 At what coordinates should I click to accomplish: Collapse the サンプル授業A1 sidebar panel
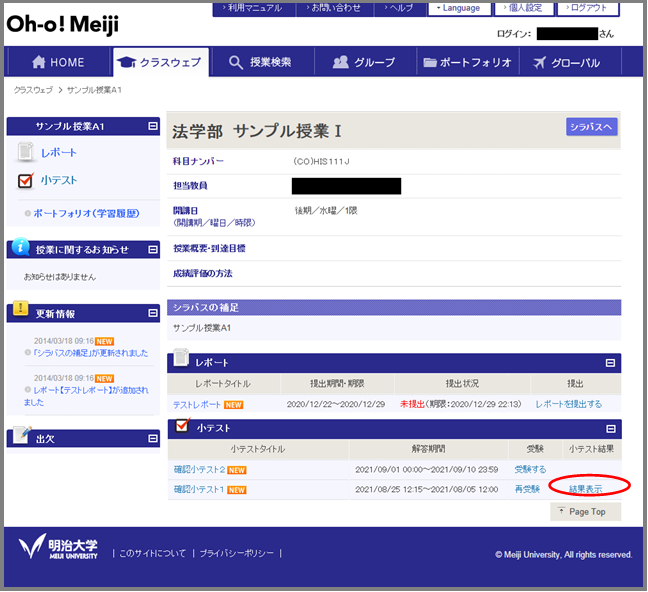(x=153, y=126)
